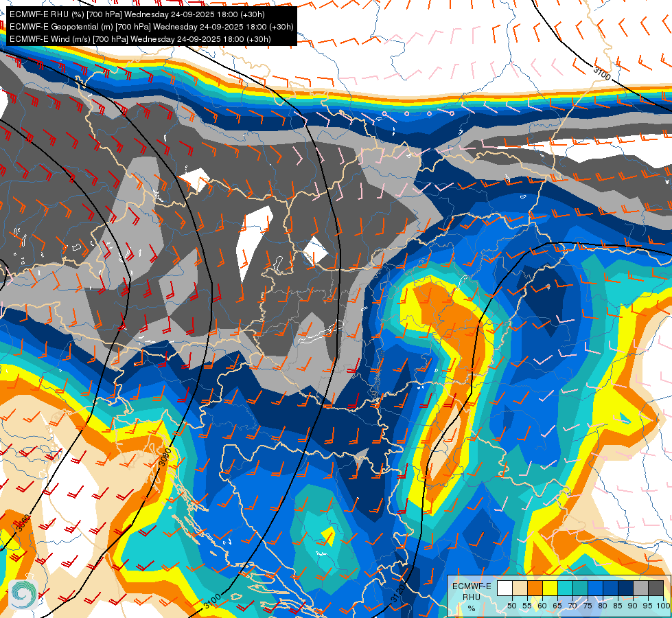Viewport: 672px width, 618px height.
Task: Select the yellow 60-65 legend swatch
Action: (551, 588)
